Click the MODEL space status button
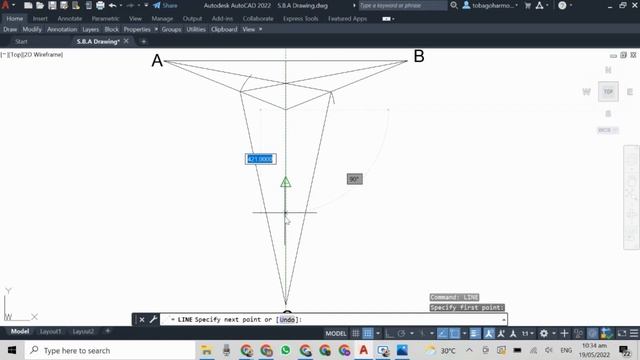 point(336,333)
